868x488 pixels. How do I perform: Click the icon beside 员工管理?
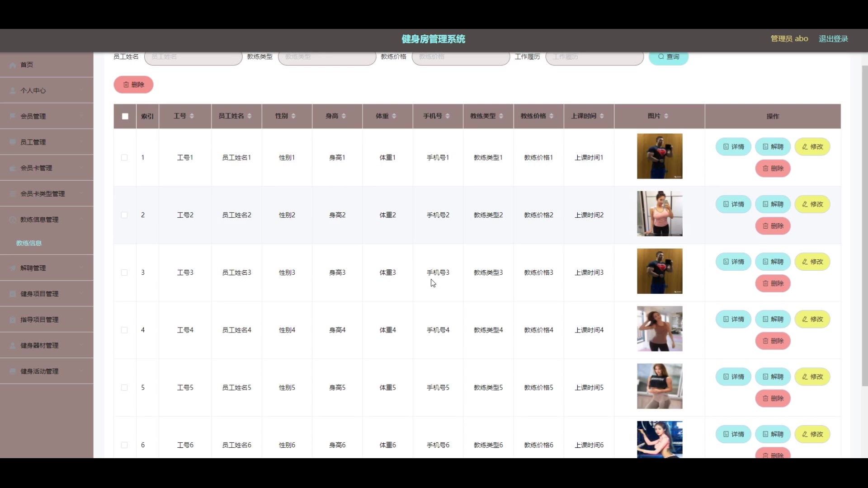[13, 142]
